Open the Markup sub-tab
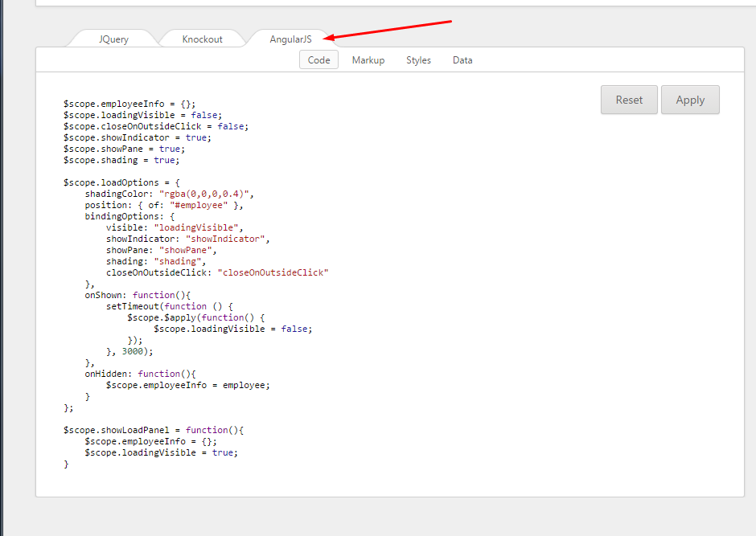 (368, 60)
